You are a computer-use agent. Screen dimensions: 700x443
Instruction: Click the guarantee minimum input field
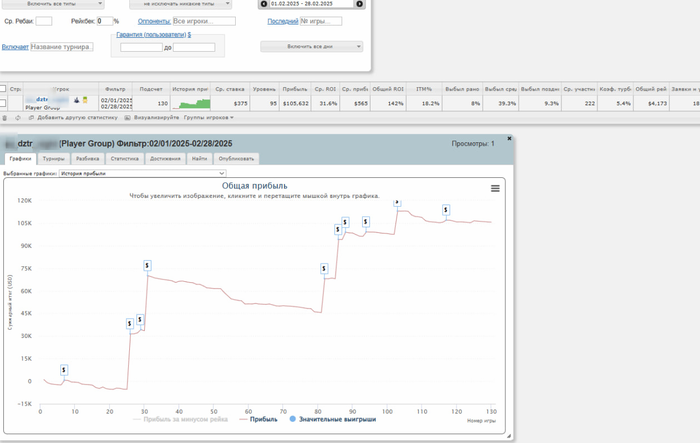tap(141, 47)
